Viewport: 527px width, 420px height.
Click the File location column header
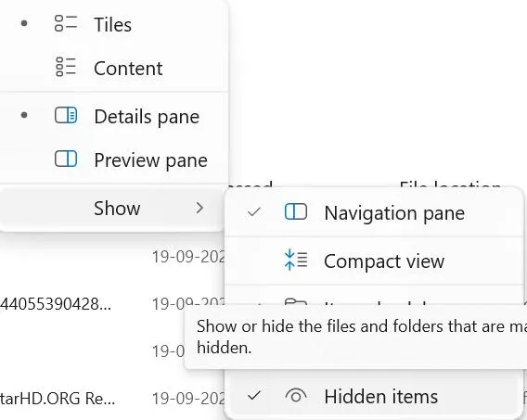pyautogui.click(x=450, y=185)
